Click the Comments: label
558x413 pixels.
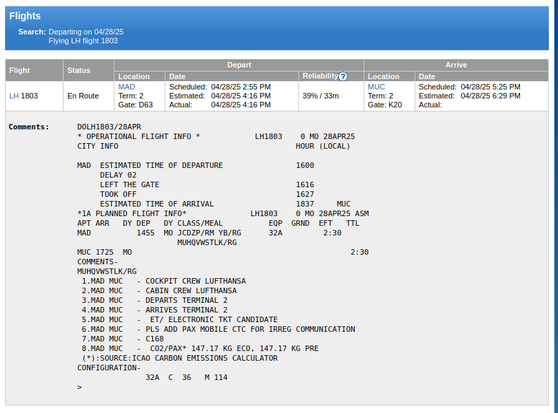[29, 127]
